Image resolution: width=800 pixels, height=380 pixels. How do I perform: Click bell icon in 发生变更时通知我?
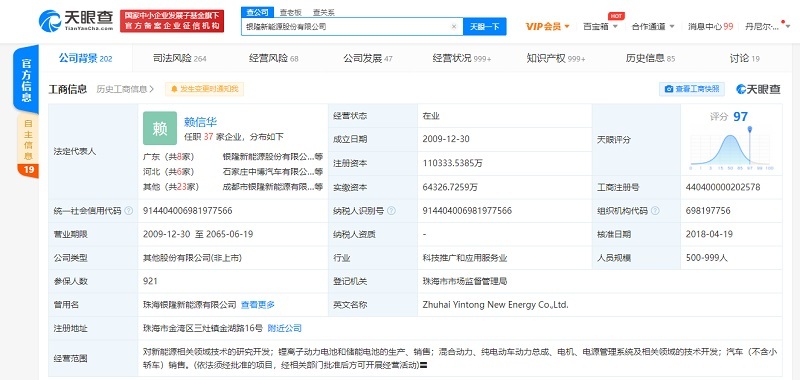[174, 89]
